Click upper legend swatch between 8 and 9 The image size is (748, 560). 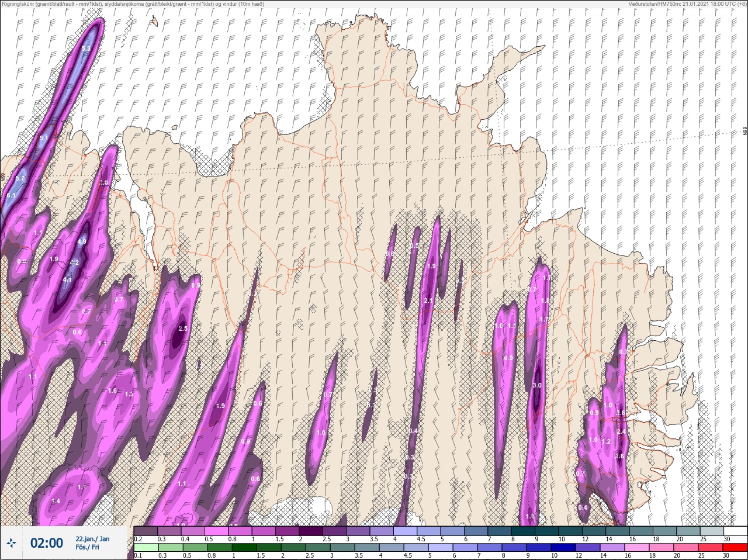[x=524, y=531]
